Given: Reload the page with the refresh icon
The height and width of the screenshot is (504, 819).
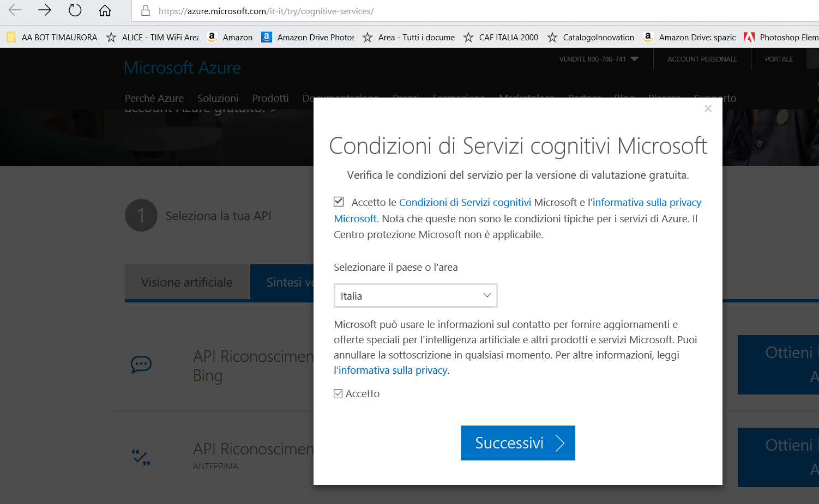Looking at the screenshot, I should click(75, 10).
